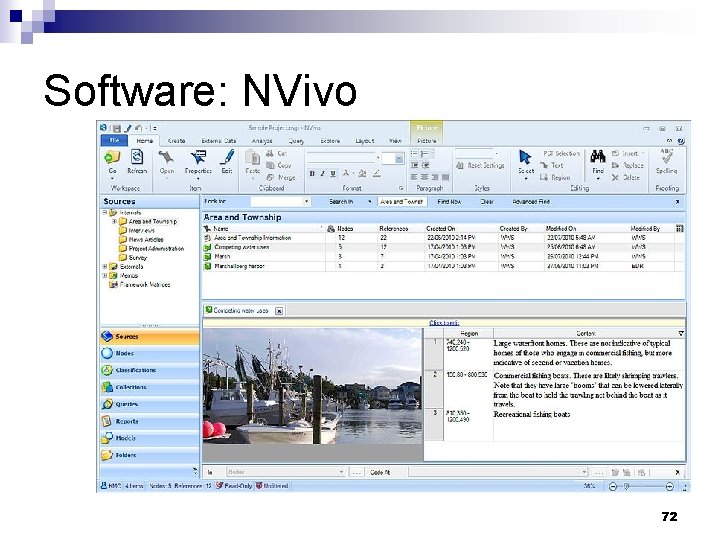Click the PDF Selection option
This screenshot has height=540, width=720.
click(x=561, y=153)
